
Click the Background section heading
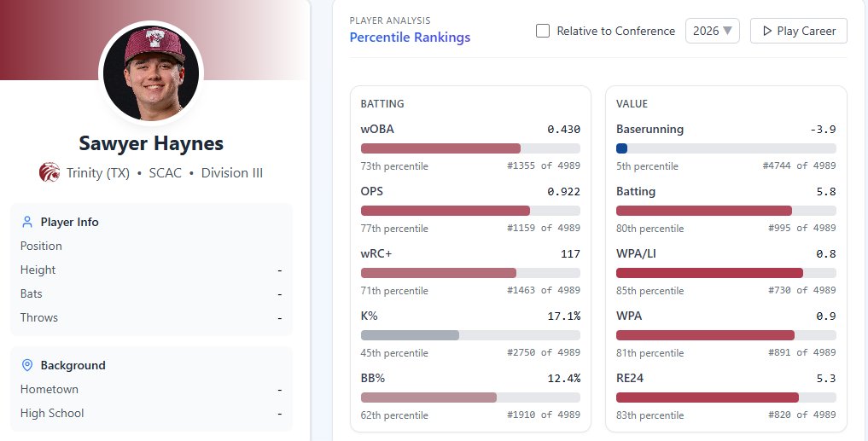pyautogui.click(x=73, y=365)
